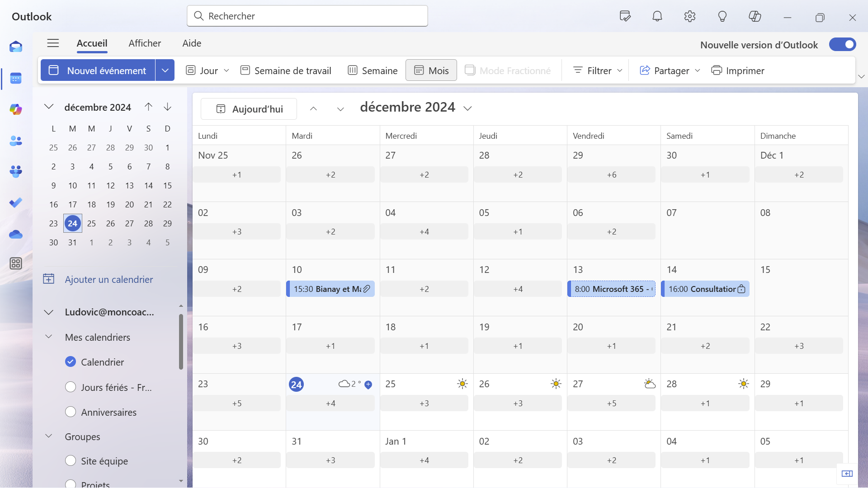Toggle the Nouvelle version d'Outlook switch

point(842,45)
